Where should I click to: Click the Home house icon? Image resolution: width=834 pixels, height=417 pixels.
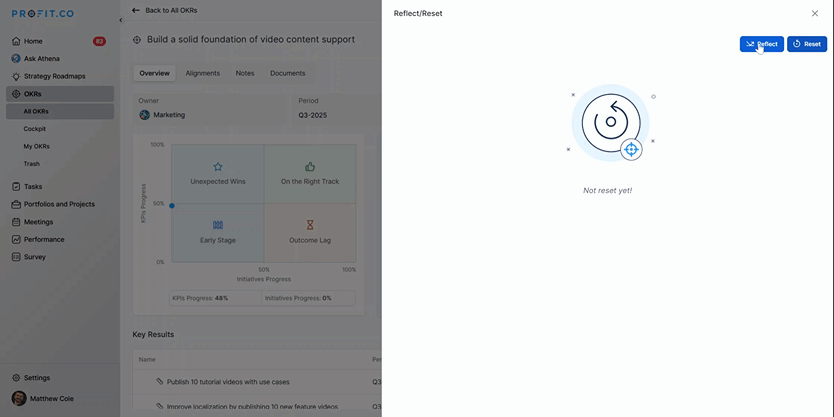tap(16, 41)
